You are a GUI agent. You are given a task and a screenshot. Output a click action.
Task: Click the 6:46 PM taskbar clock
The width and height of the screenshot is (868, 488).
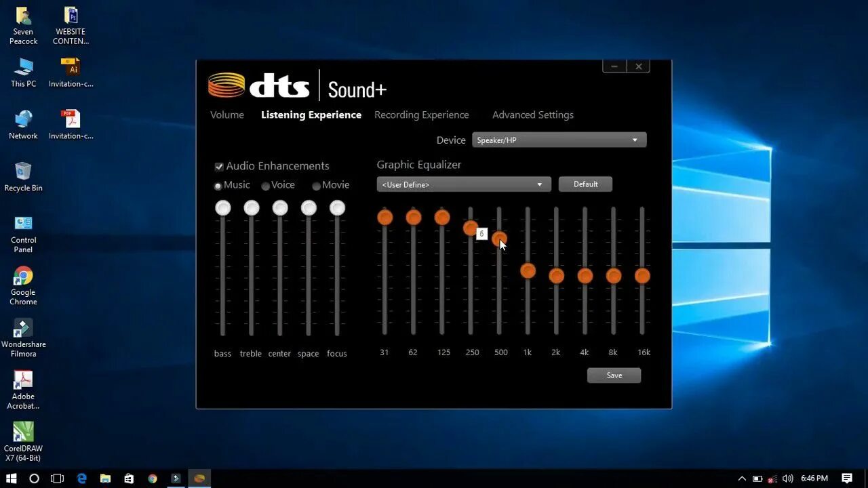tap(814, 479)
